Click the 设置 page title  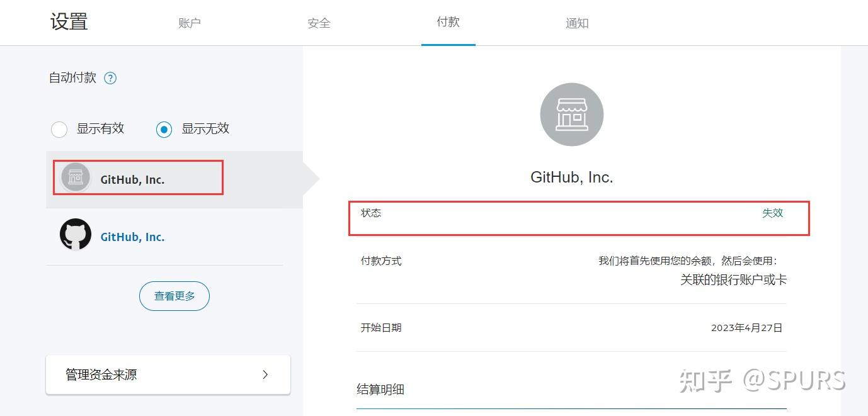click(x=69, y=22)
